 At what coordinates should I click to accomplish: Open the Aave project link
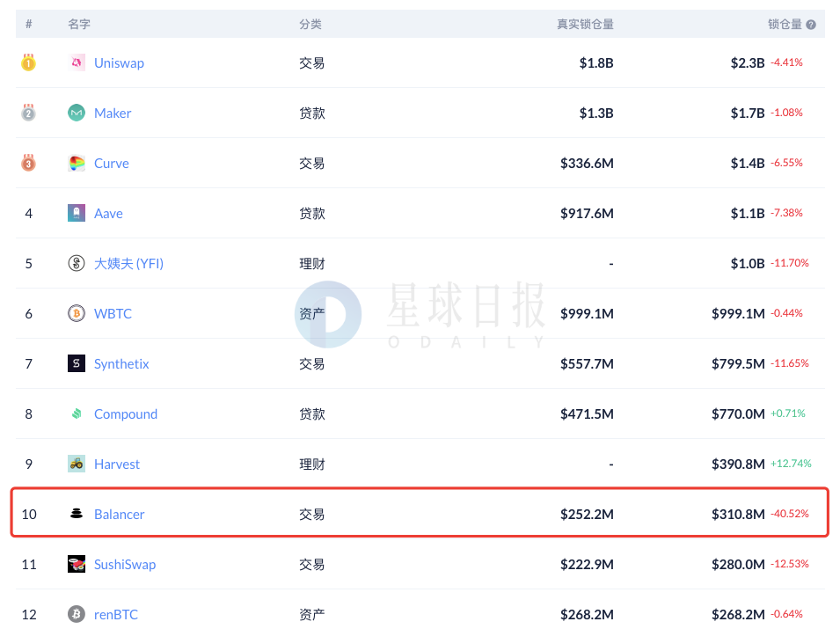(x=108, y=213)
